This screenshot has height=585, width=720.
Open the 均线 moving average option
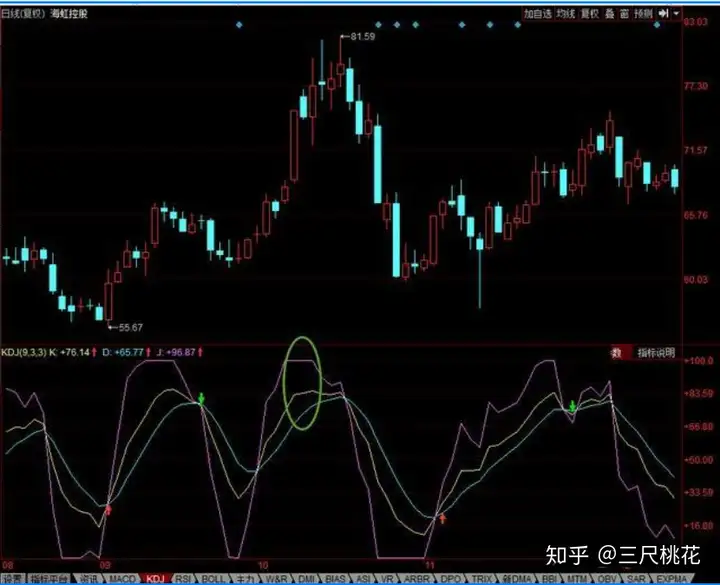click(566, 14)
